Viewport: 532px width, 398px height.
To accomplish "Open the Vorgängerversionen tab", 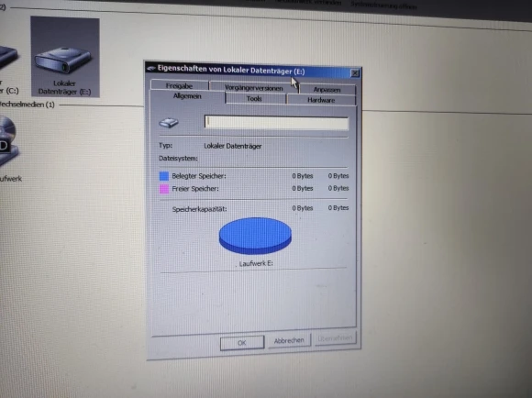I will (254, 87).
